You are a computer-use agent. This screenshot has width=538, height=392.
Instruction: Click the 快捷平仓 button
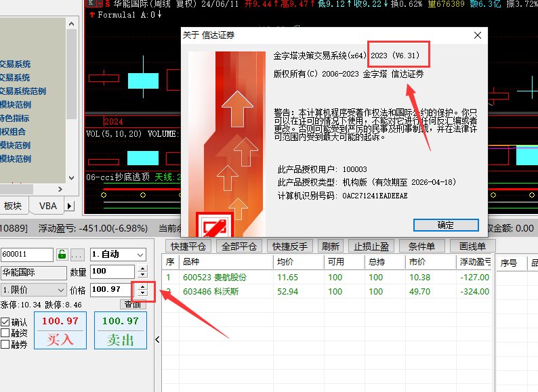(x=188, y=246)
